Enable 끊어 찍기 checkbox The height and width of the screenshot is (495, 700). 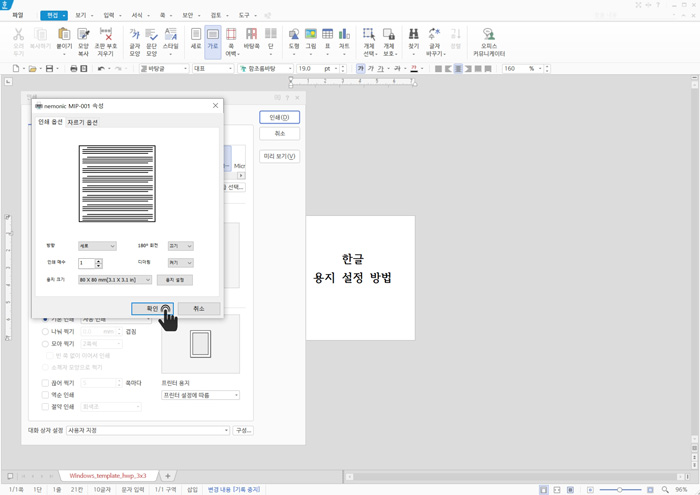pos(45,383)
